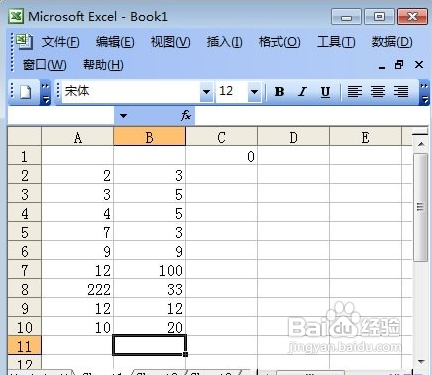This screenshot has width=432, height=375.
Task: Click the vertical scrollbar up arrow
Action: click(421, 144)
